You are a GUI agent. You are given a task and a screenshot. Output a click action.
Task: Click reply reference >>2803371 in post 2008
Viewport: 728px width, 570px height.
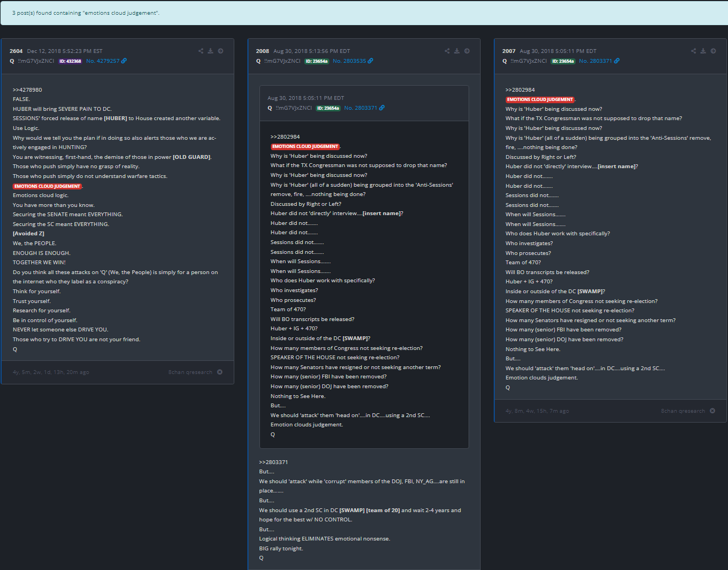(x=274, y=462)
